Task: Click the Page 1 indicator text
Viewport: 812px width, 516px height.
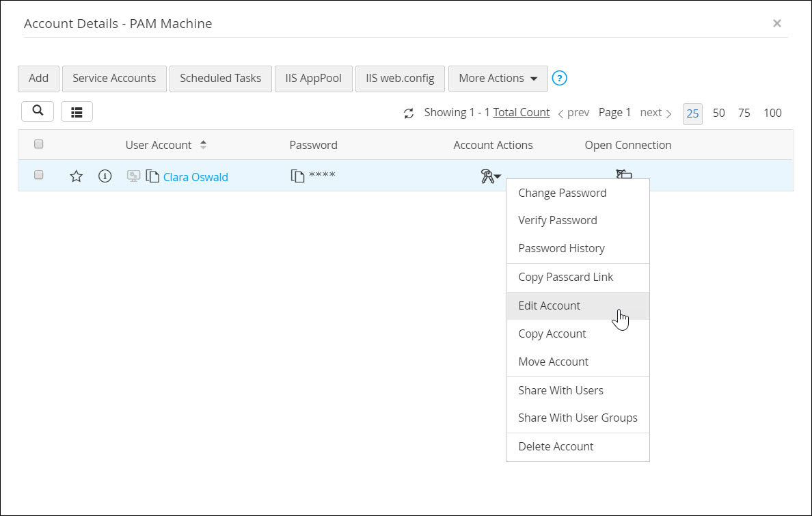Action: click(x=614, y=112)
